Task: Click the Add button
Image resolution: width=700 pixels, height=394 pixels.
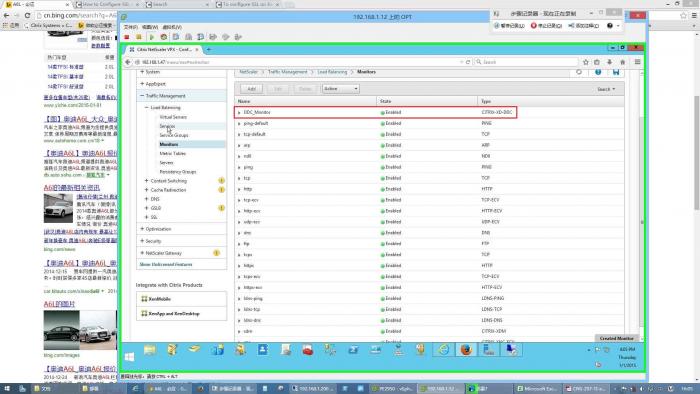Action: click(251, 89)
